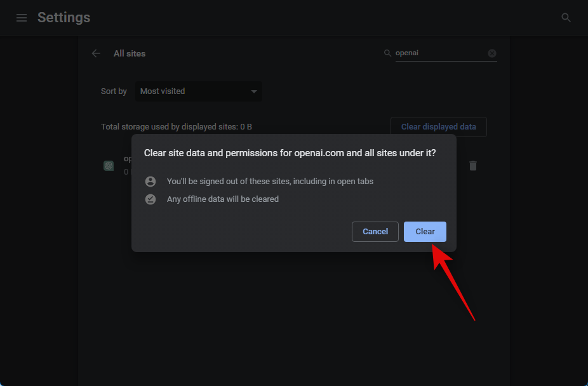The height and width of the screenshot is (386, 588).
Task: Click the Settings page title
Action: [63, 18]
